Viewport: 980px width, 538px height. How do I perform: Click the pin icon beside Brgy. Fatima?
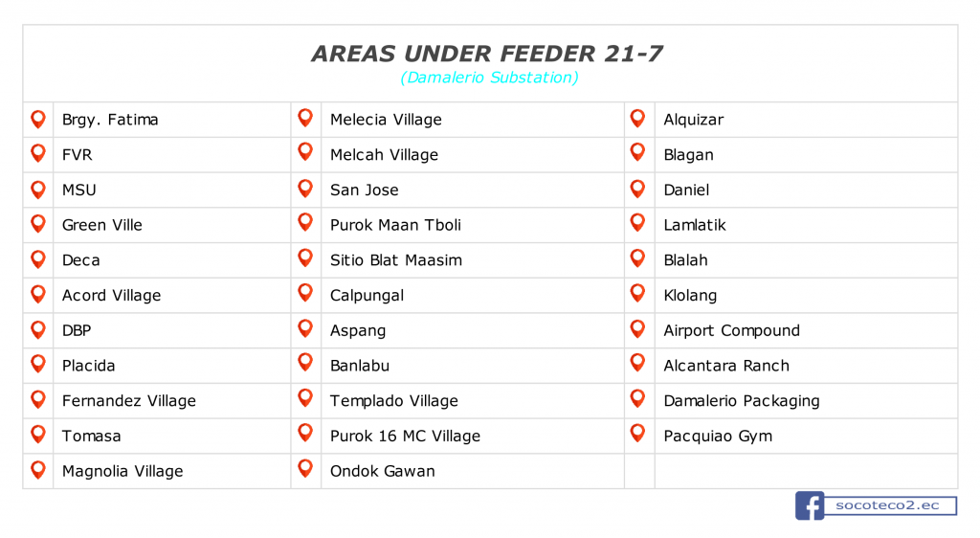[38, 120]
